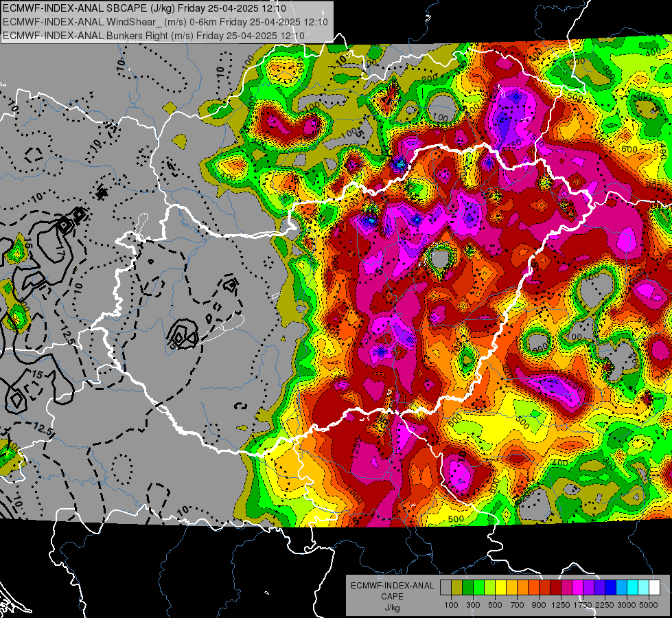Select the white legend swatch
Image resolution: width=672 pixels, height=618 pixels.
(x=654, y=587)
